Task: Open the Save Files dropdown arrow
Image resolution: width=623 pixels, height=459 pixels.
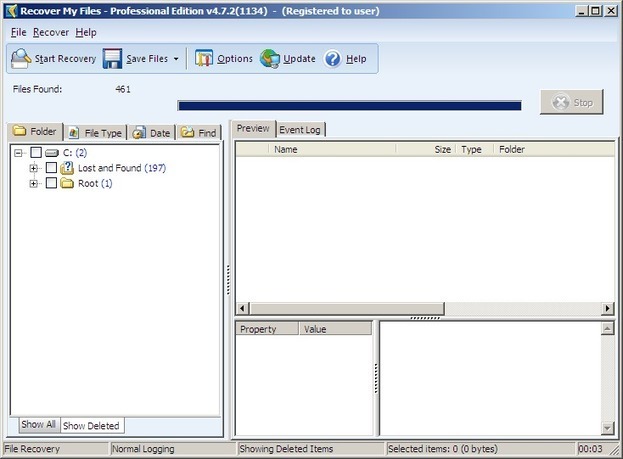Action: [176, 59]
